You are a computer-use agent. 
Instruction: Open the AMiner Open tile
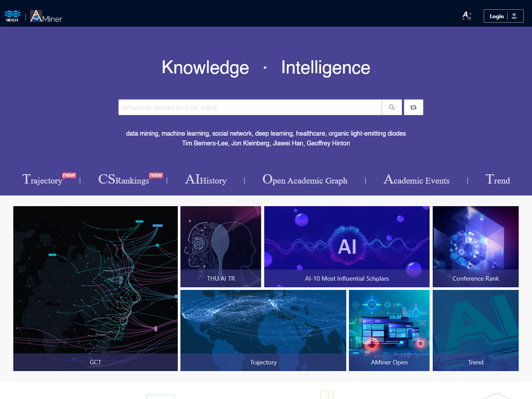389,330
